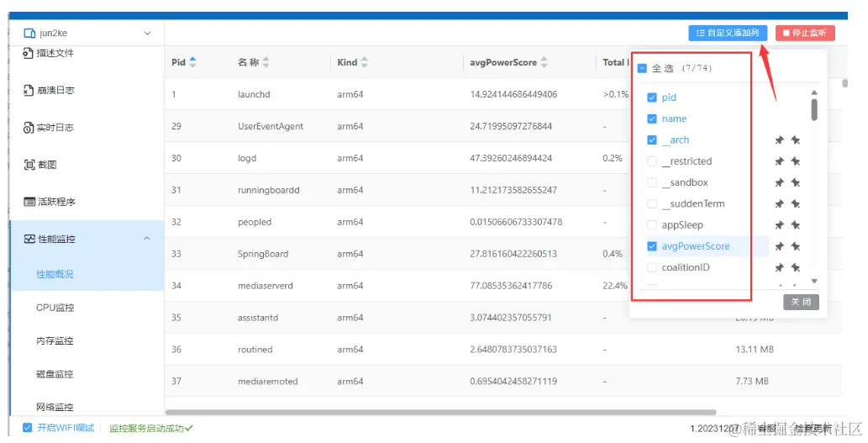Click the 13.11 MB memory cell

(x=755, y=350)
